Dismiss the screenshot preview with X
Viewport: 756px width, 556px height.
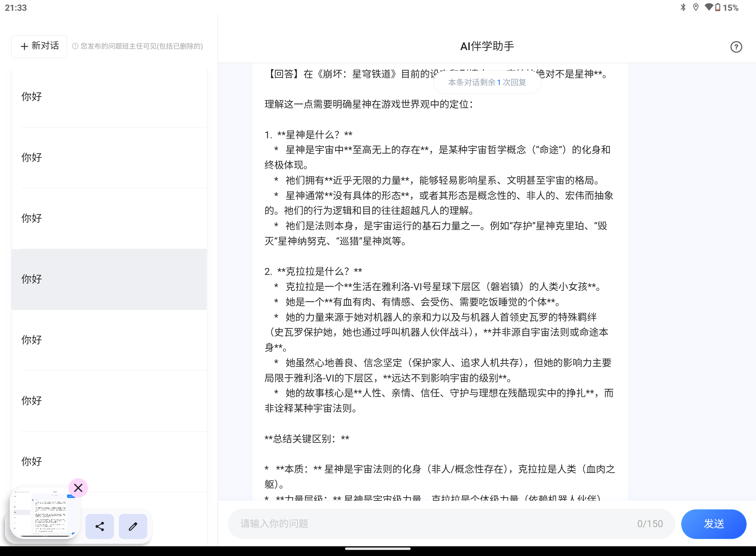point(78,488)
